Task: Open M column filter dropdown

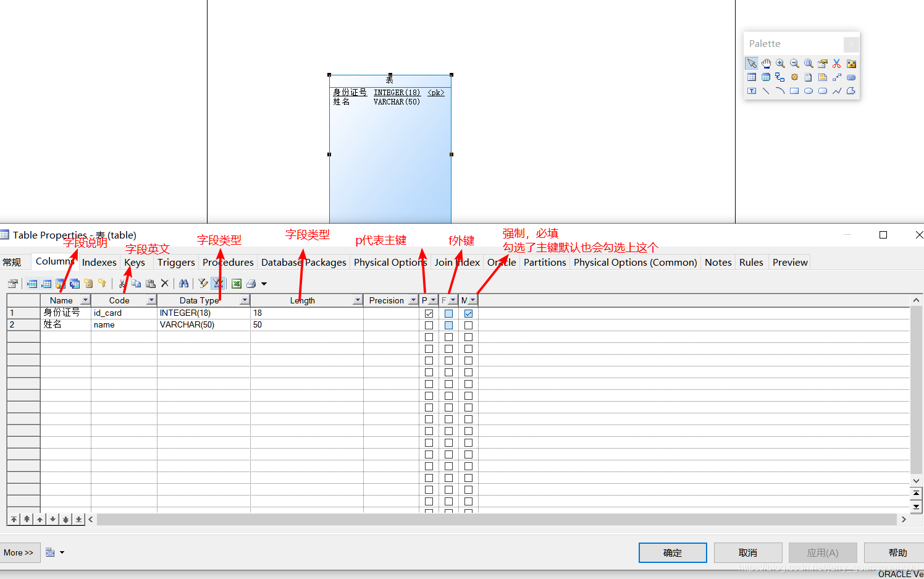Action: 472,300
